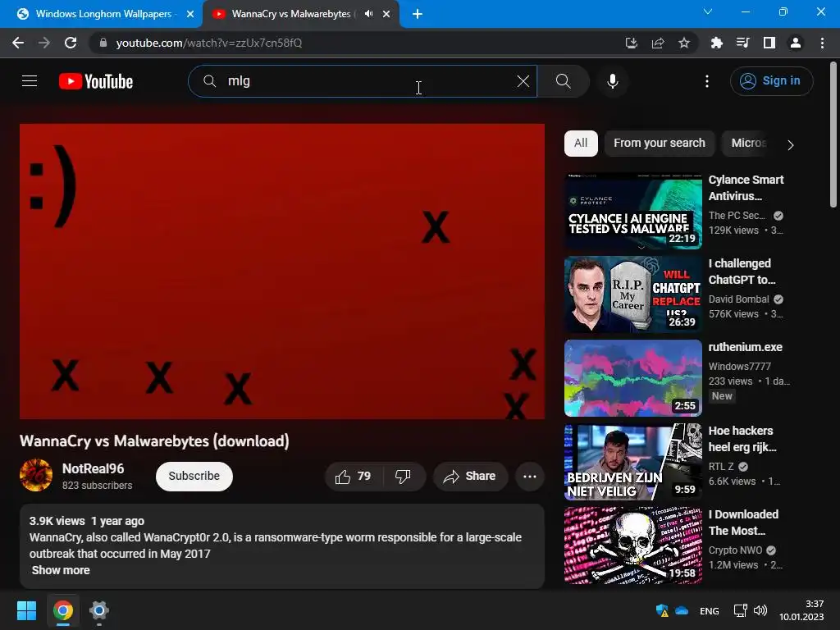Screen dimensions: 840x630
Task: Bookmark this tab with star
Action: pyautogui.click(x=684, y=43)
